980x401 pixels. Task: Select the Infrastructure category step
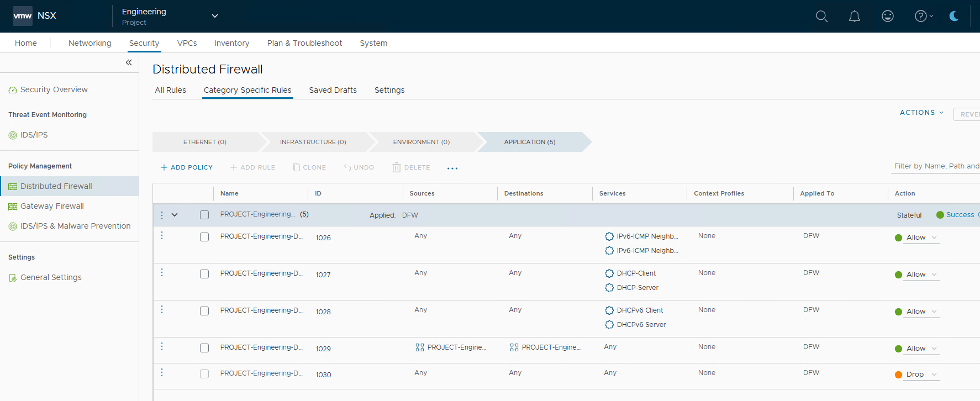click(313, 142)
